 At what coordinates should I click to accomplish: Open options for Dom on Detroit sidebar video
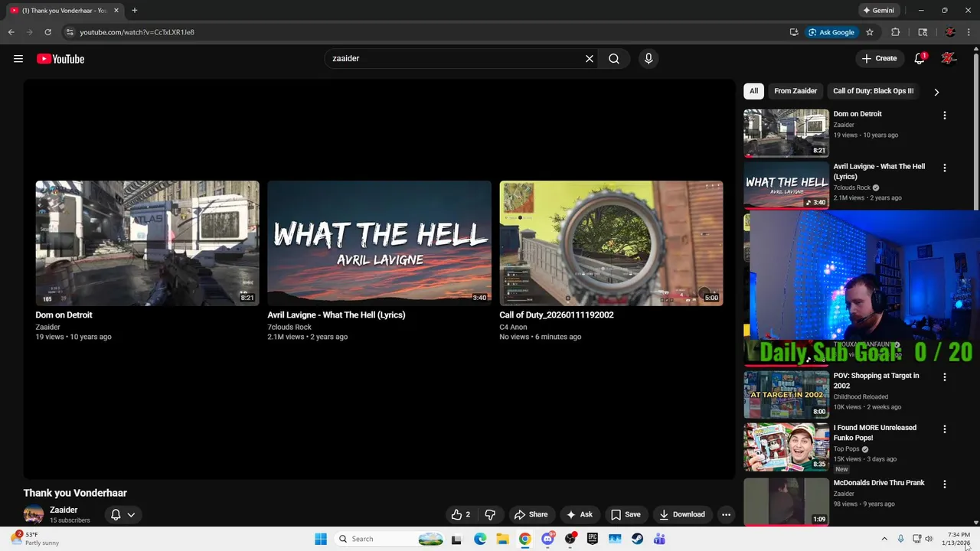(944, 115)
